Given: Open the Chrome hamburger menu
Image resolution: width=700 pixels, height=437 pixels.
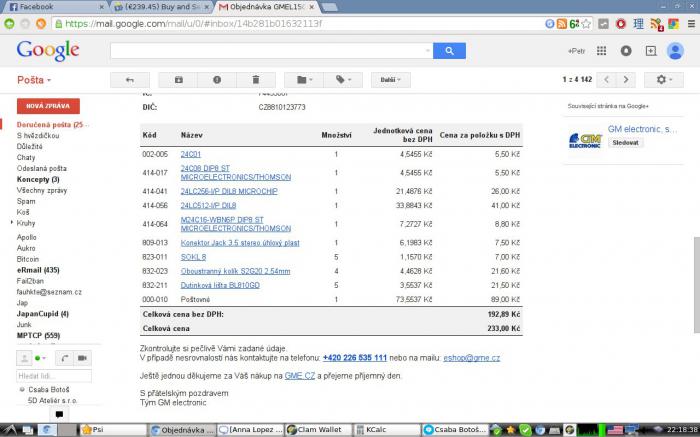Looking at the screenshot, I should point(691,24).
